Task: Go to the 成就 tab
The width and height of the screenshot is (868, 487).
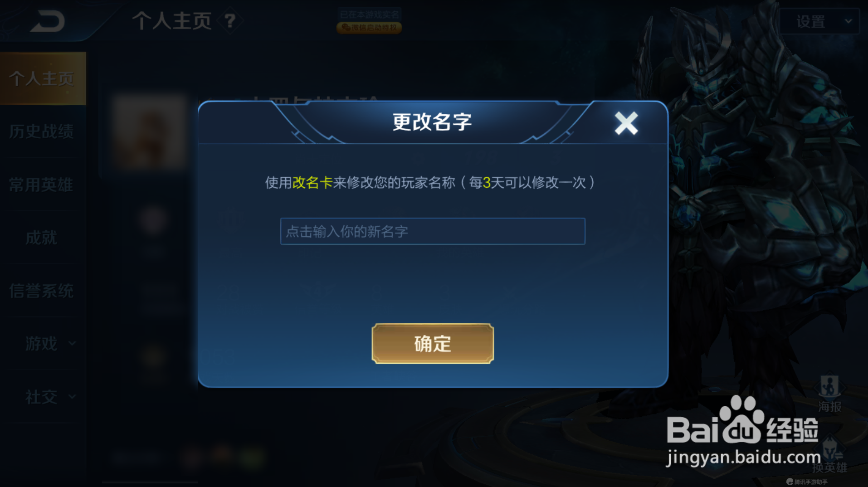Action: 42,238
